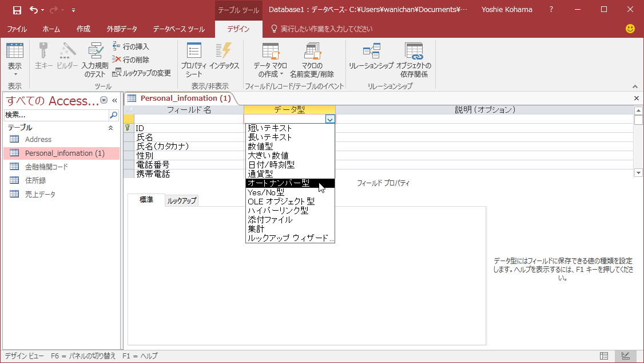Switch to the 作成 tab
The image size is (644, 363).
pos(83,29)
